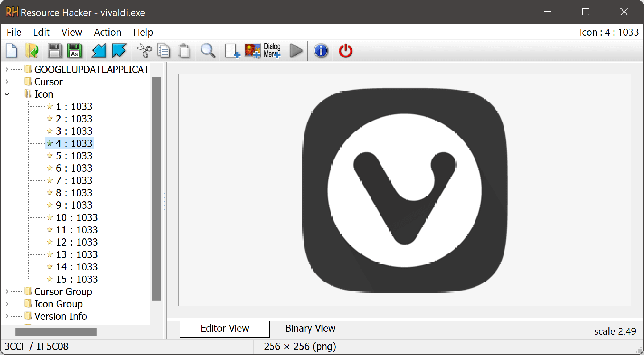Click the Icon : 4 : 1033 header label
Viewport: 644px width, 355px height.
(x=609, y=32)
